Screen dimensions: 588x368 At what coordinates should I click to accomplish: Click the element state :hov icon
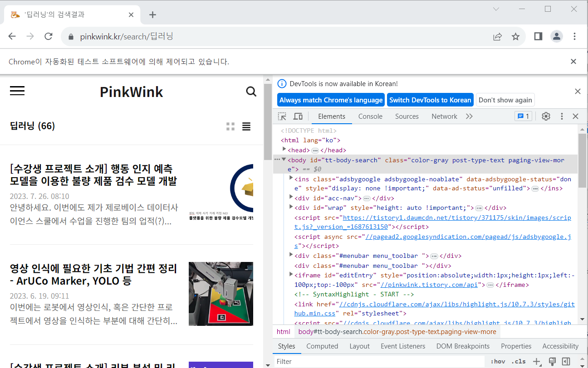(498, 361)
